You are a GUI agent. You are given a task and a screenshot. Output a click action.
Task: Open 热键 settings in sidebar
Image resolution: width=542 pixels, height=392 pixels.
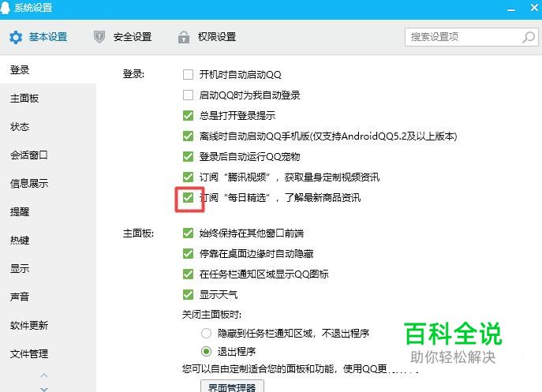(48, 241)
